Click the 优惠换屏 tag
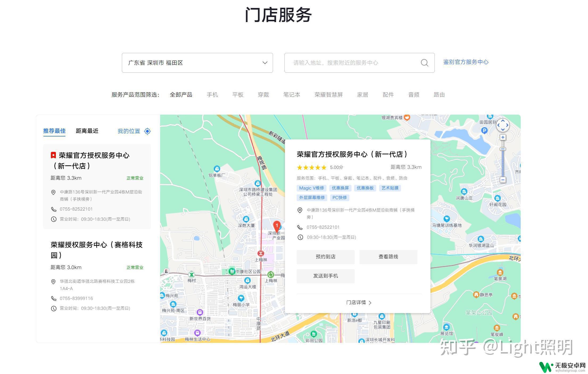588x374 pixels. click(x=340, y=188)
